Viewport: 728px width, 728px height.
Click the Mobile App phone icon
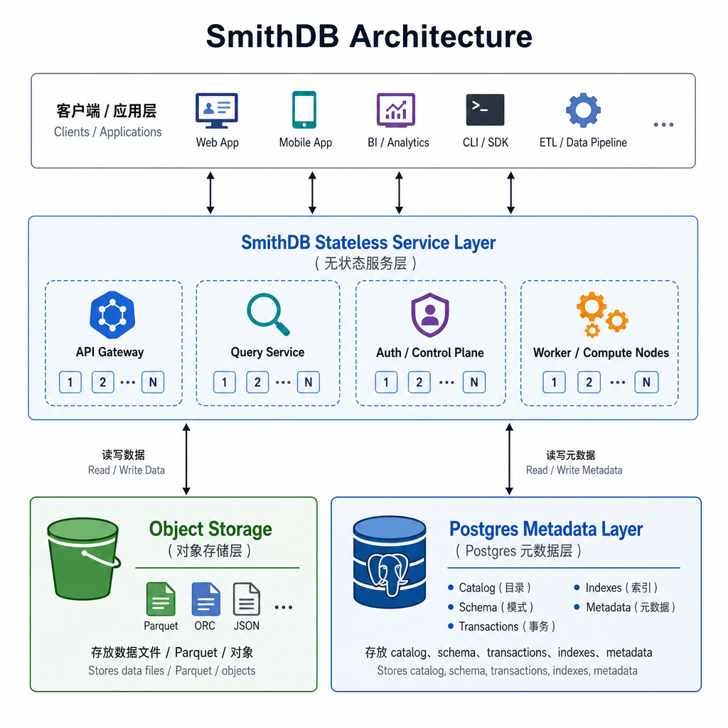304,109
